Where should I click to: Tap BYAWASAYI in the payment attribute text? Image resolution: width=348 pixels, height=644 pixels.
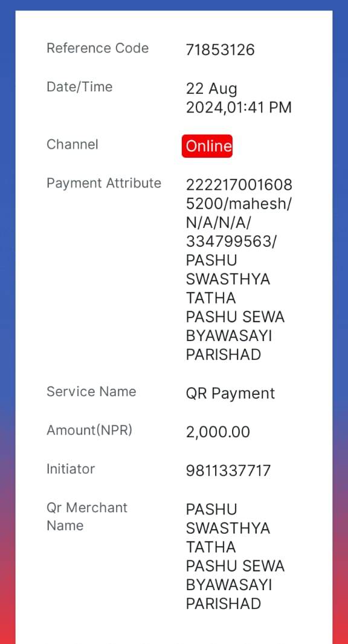[229, 336]
